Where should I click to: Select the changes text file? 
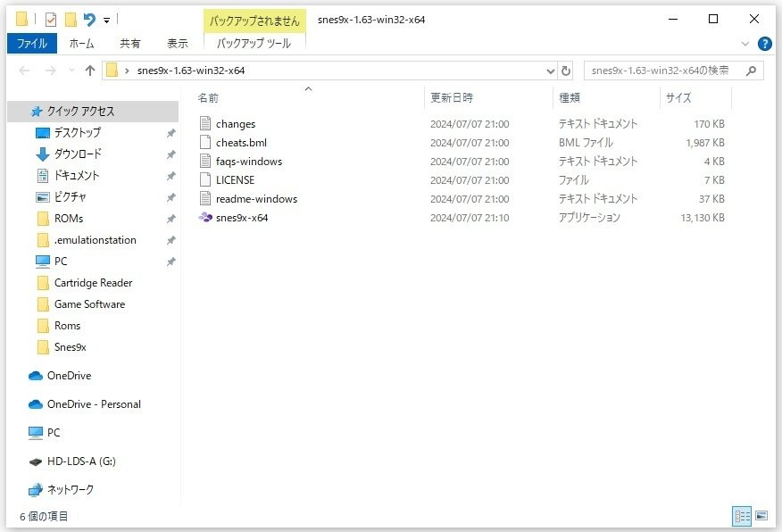tap(236, 124)
